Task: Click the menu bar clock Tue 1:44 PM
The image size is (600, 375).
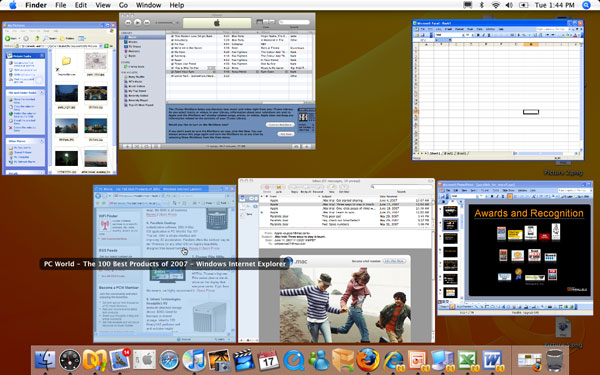Action: click(x=554, y=5)
